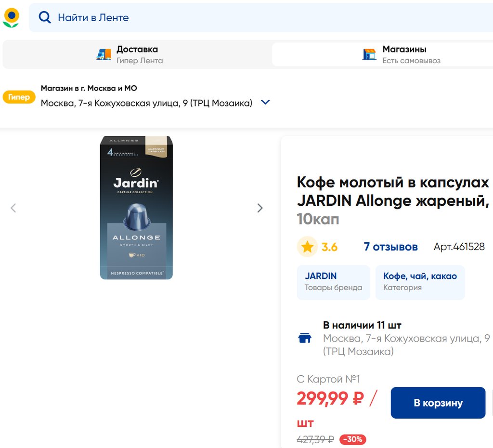Click the delivery truck icon
This screenshot has width=493, height=448.
coord(104,54)
